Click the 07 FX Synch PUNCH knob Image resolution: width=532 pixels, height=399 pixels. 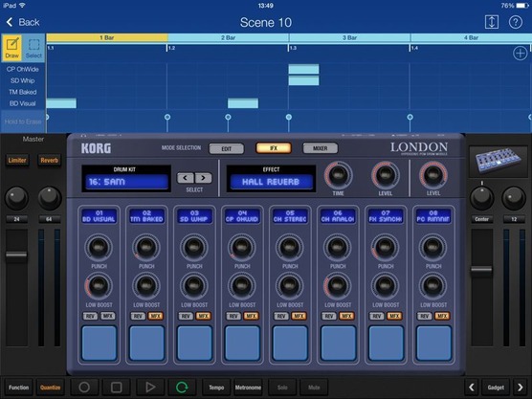(386, 247)
